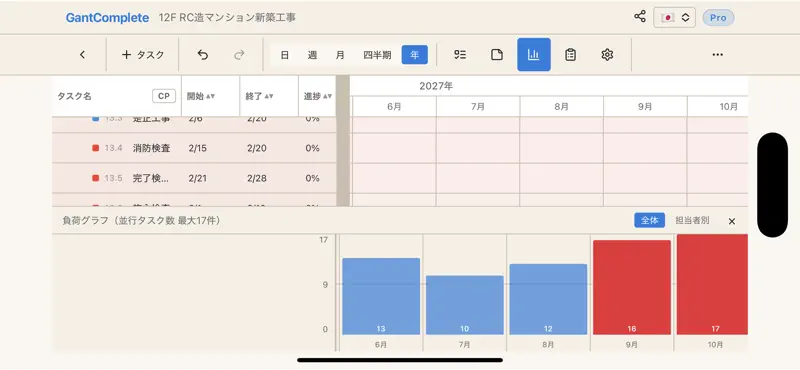Click 0% progress of task 13.5
The width and height of the screenshot is (800, 370).
coord(312,178)
